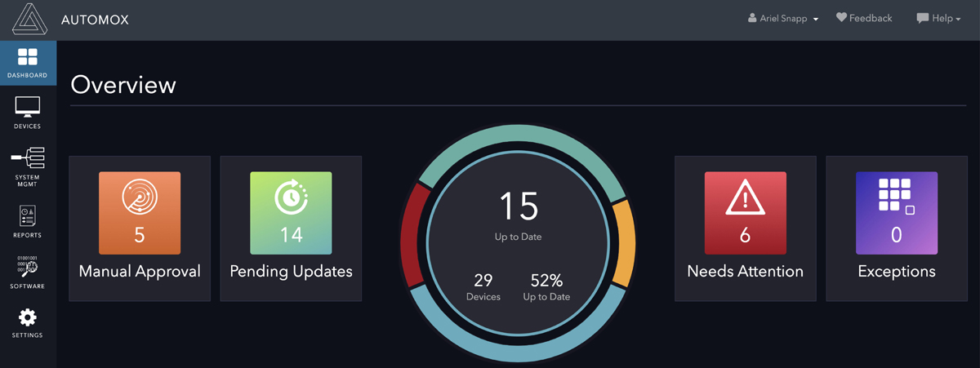980x368 pixels.
Task: Click the number 14 on Pending Updates
Action: (291, 235)
